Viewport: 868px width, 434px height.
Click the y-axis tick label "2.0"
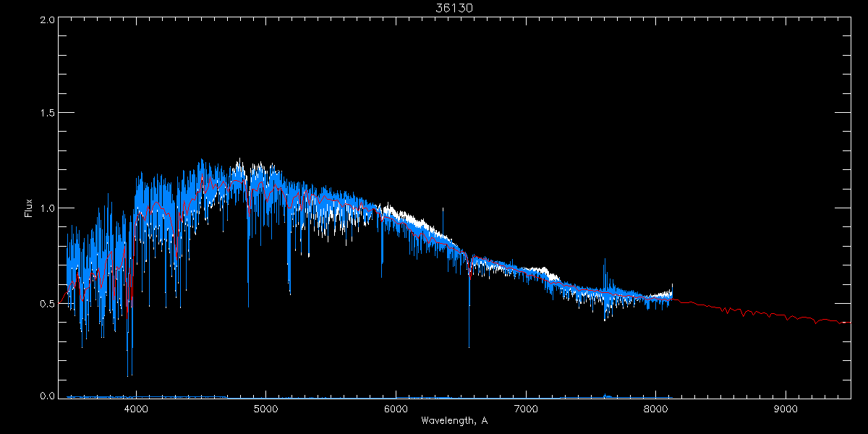tap(48, 20)
